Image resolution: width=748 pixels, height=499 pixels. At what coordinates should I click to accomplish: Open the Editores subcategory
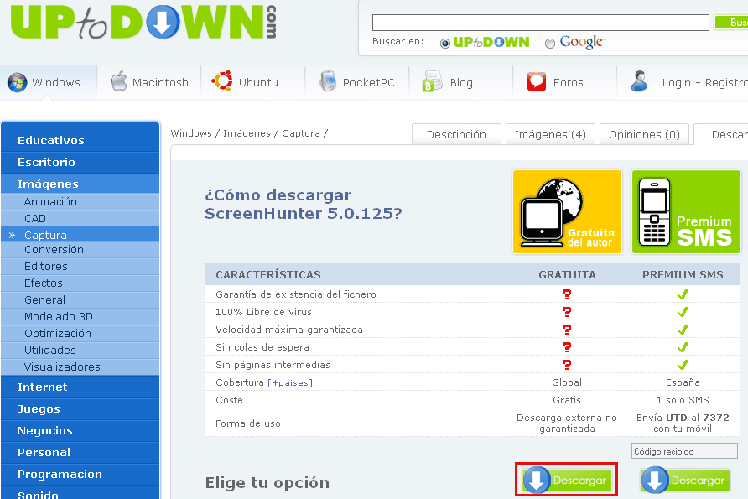click(x=80, y=266)
